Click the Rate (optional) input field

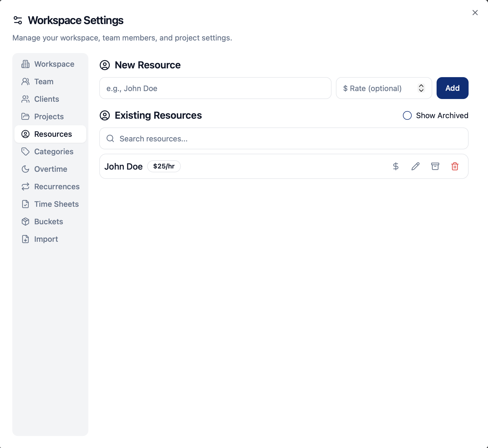[x=384, y=88]
